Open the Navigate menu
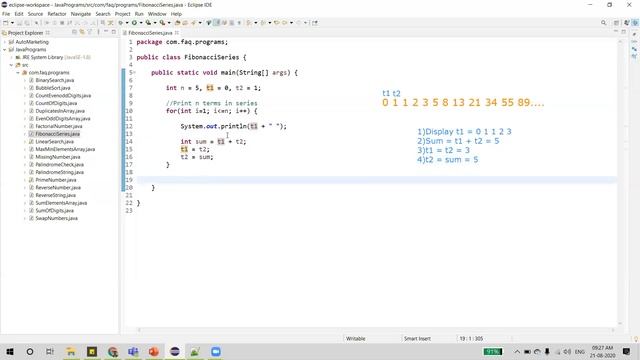This screenshot has height=360, width=640. point(81,14)
